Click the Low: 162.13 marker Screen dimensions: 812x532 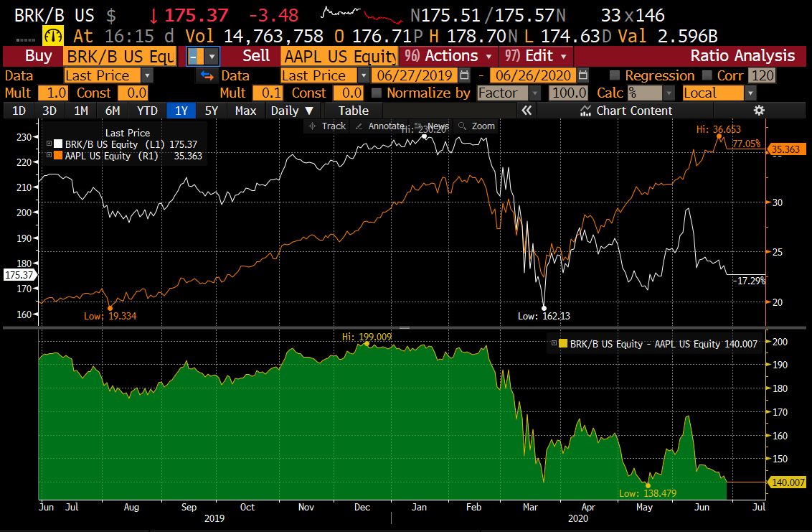pos(544,309)
